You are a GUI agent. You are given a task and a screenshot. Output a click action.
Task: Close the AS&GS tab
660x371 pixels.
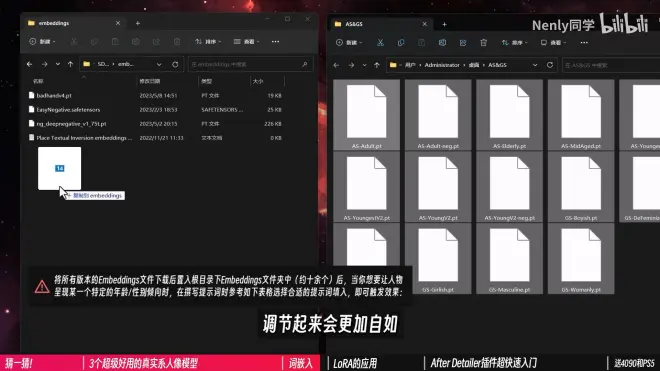coord(424,24)
